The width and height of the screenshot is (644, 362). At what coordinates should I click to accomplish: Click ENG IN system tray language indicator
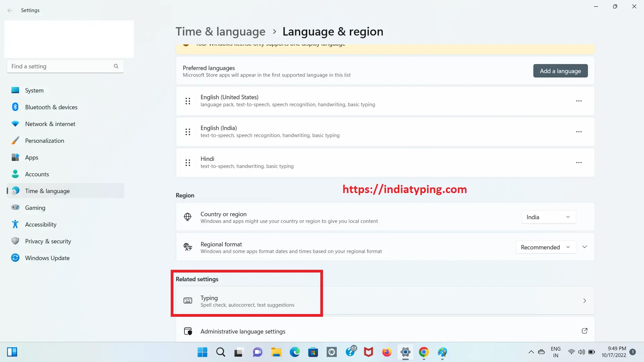click(556, 351)
